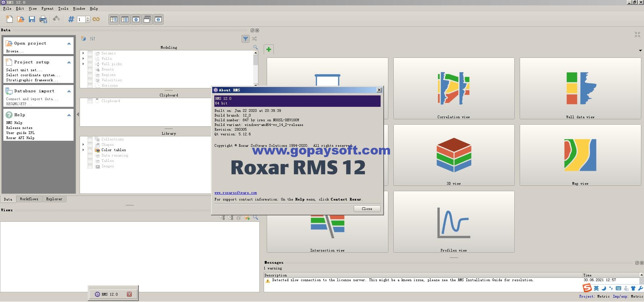Toggle the Events checkbox
The width and height of the screenshot is (644, 302).
tap(90, 69)
